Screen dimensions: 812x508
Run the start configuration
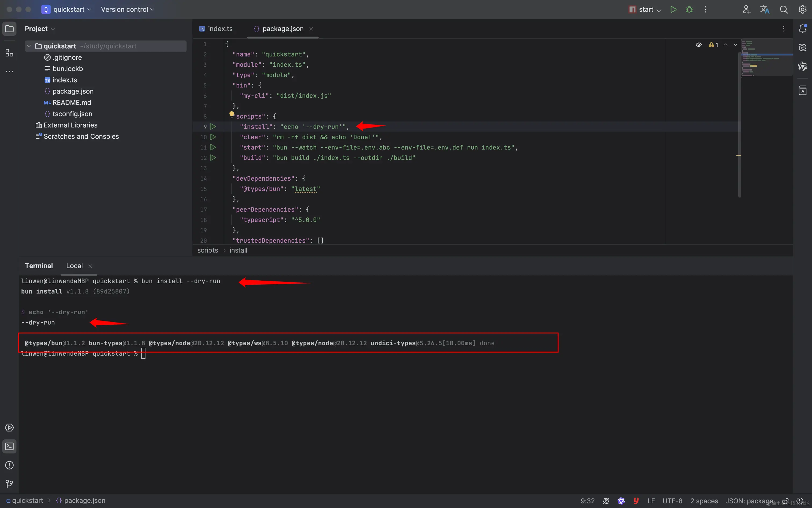point(673,9)
